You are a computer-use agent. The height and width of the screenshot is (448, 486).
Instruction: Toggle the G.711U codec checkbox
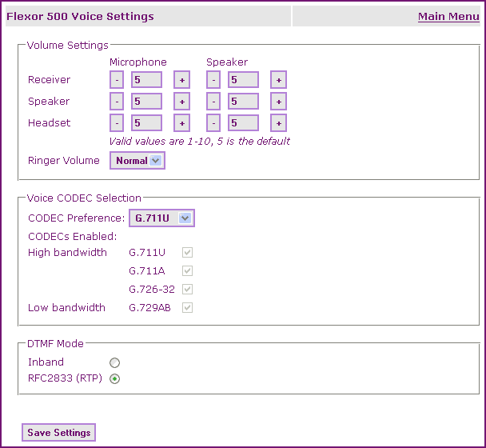point(187,252)
